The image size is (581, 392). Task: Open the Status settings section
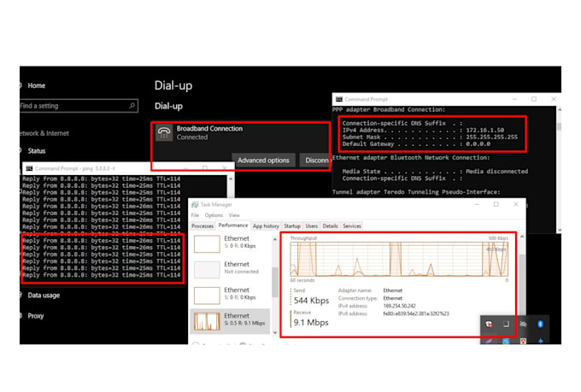click(x=36, y=151)
